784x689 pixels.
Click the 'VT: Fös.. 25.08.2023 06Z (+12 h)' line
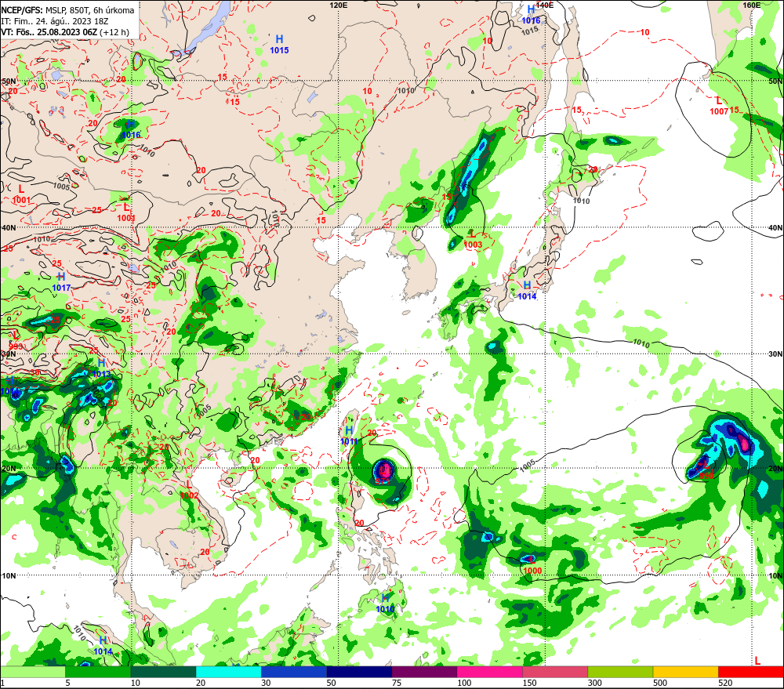pyautogui.click(x=65, y=32)
